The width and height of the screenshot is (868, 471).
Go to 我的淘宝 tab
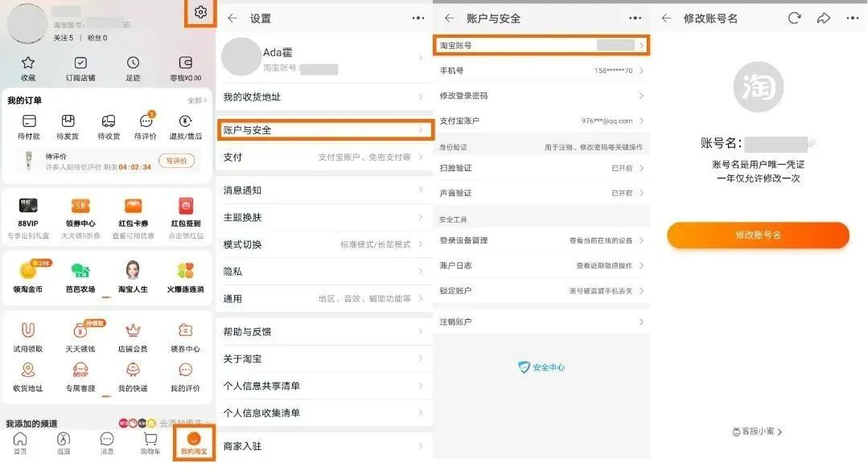(194, 444)
